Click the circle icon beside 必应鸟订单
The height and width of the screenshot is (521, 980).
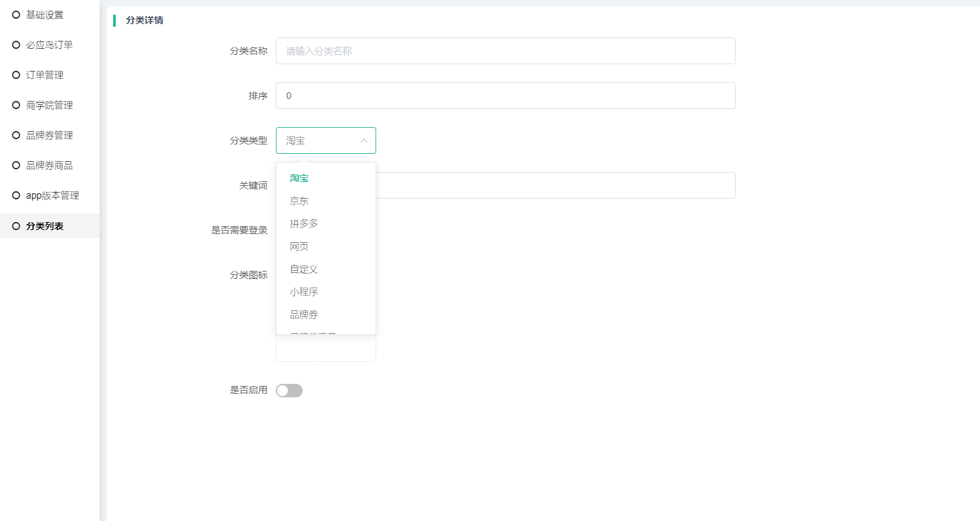[16, 45]
